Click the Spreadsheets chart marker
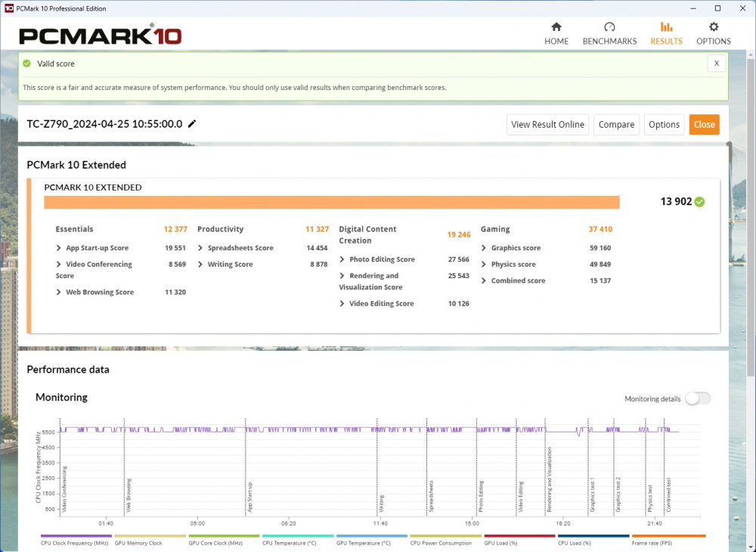The width and height of the screenshot is (756, 552). pos(431,496)
